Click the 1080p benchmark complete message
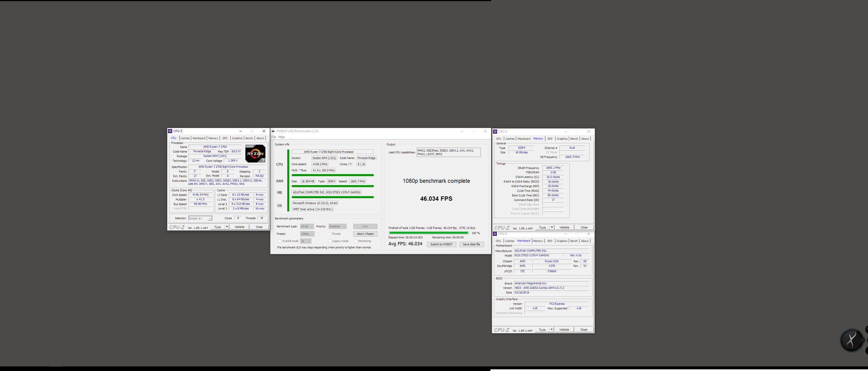 436,181
